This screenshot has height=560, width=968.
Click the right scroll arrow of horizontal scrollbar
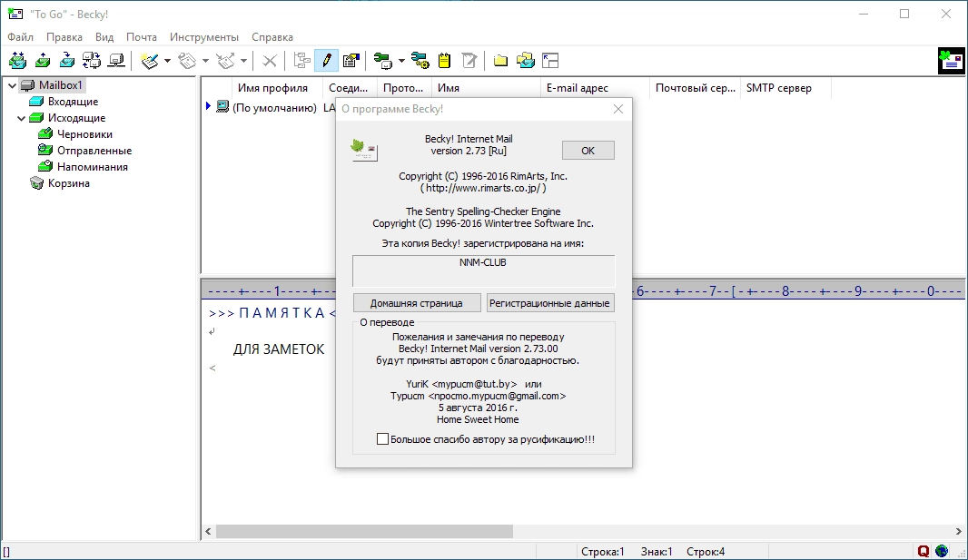959,531
